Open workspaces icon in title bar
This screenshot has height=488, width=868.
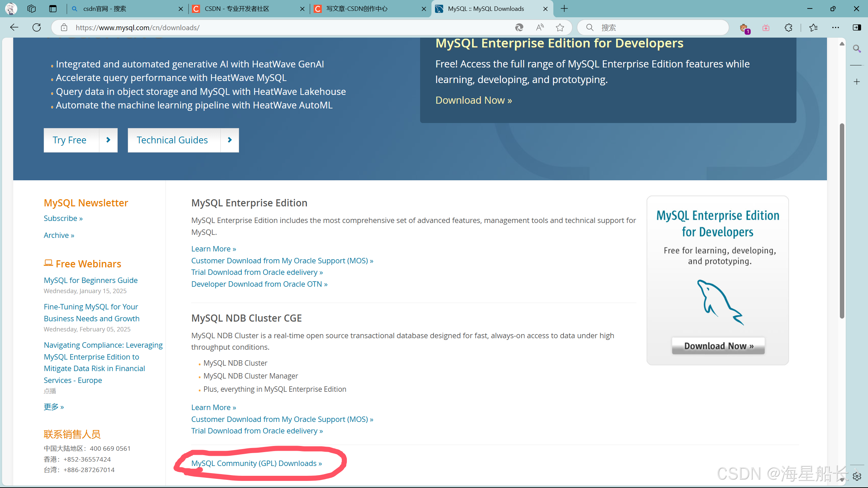tap(32, 9)
